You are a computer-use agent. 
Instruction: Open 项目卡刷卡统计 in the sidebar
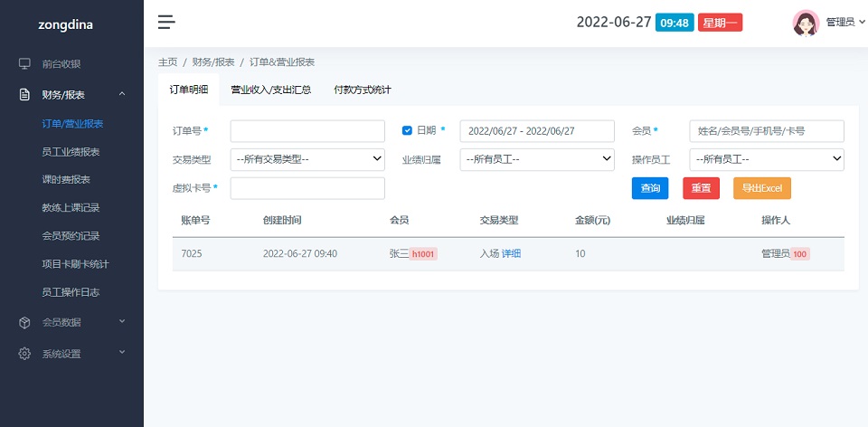point(75,264)
